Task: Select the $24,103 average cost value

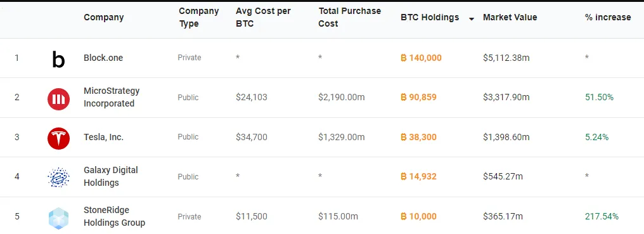Action: coord(252,98)
